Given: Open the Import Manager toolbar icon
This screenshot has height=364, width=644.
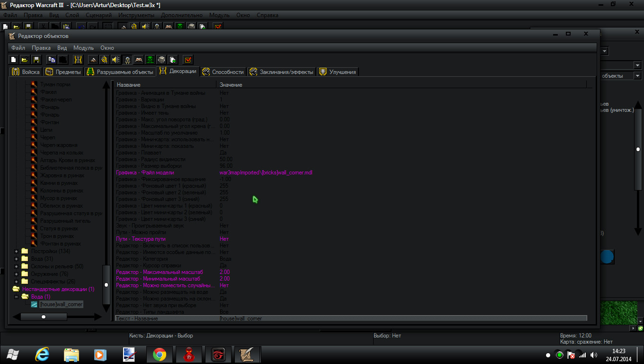Looking at the screenshot, I should pos(172,60).
